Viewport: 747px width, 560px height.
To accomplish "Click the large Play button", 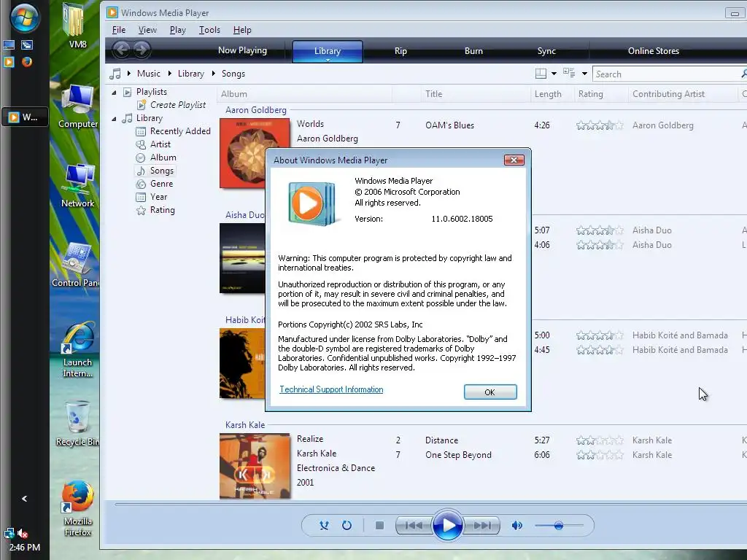I will pos(447,526).
